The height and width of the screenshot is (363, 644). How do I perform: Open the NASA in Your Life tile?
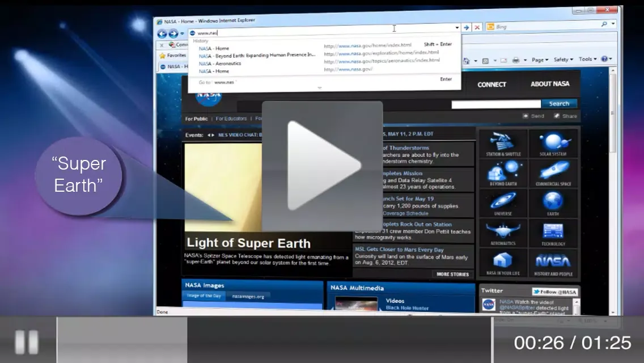coord(503,264)
